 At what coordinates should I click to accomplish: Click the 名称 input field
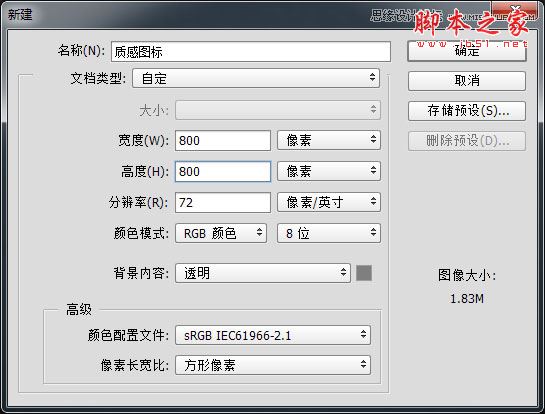[x=251, y=52]
